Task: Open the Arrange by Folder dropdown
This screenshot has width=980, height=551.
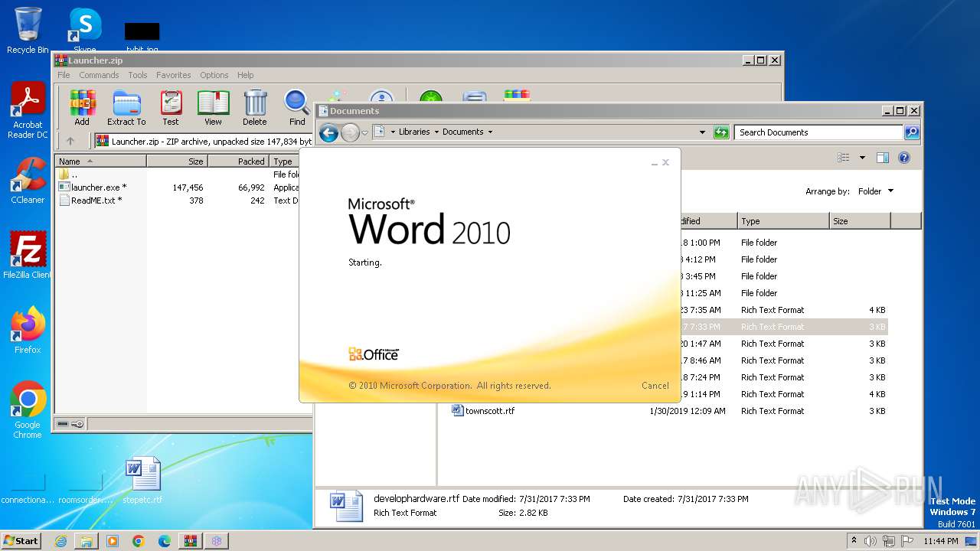Action: pyautogui.click(x=875, y=191)
